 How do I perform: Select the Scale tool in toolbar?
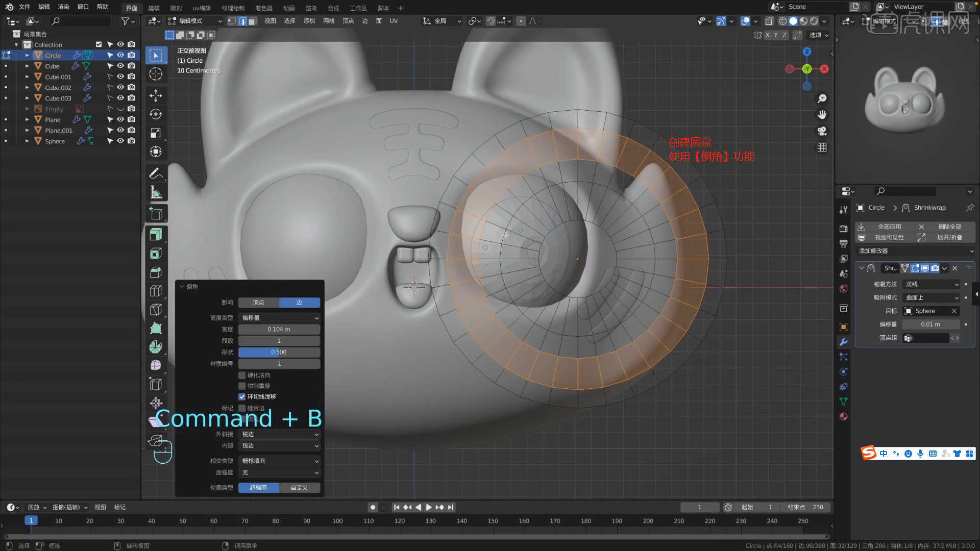click(x=156, y=133)
